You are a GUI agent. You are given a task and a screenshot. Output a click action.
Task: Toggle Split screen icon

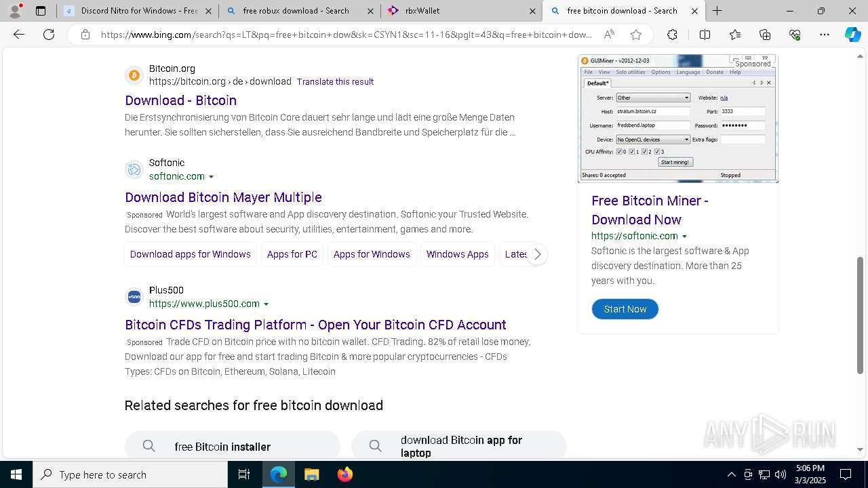coord(705,35)
